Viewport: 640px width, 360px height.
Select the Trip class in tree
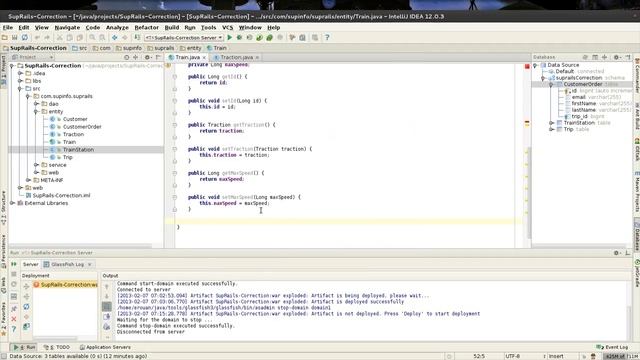point(67,157)
